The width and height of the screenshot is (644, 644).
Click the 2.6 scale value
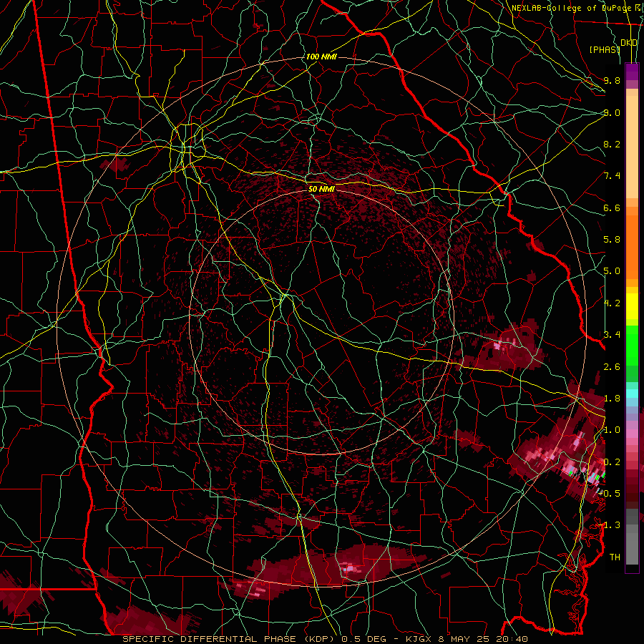pyautogui.click(x=612, y=367)
